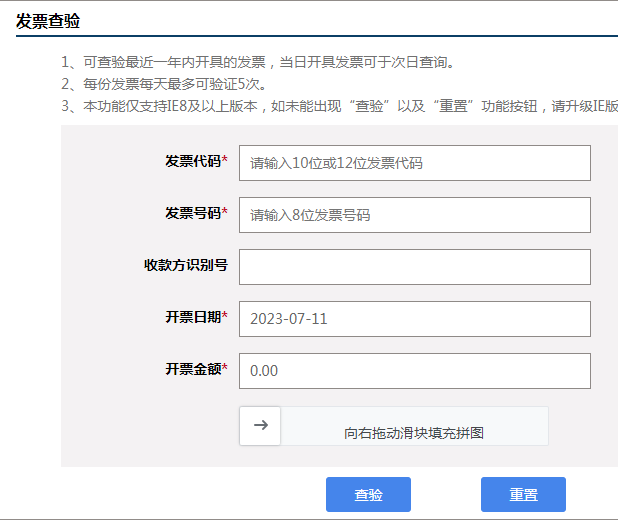Click the first instruction line about 最近一年内
The width and height of the screenshot is (618, 521).
tap(258, 62)
